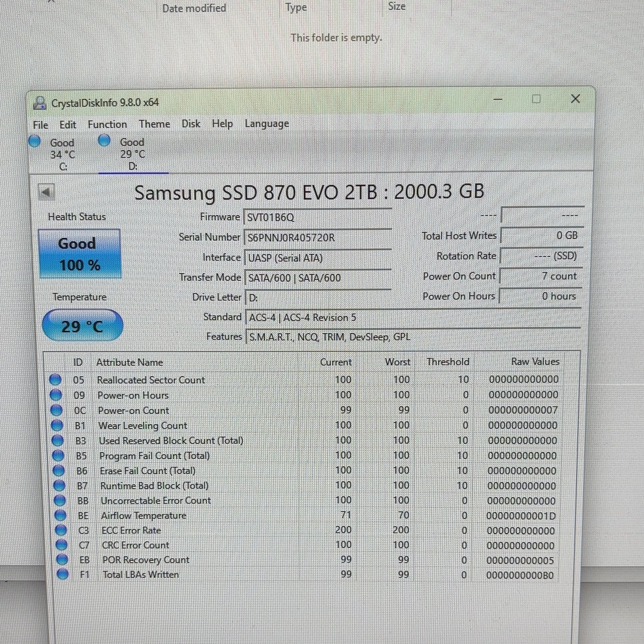Screen dimensions: 644x644
Task: Select the Reallocated Sector Count attribute name
Action: 151,380
